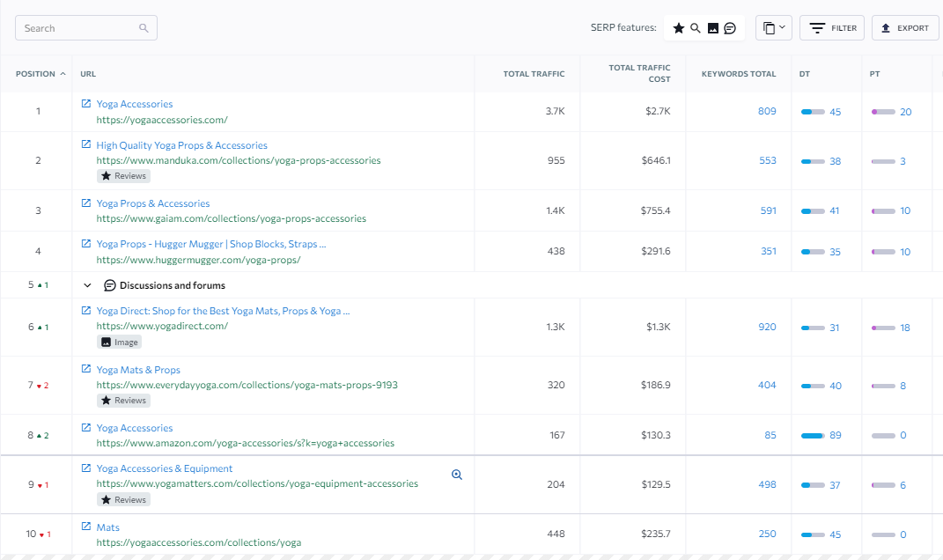Open the Mats title link

coord(108,527)
